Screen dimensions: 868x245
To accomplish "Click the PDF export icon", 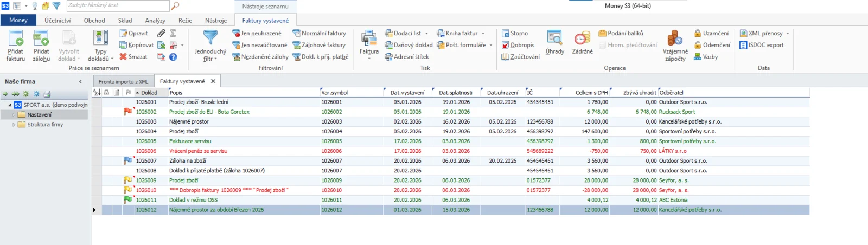I will (174, 45).
